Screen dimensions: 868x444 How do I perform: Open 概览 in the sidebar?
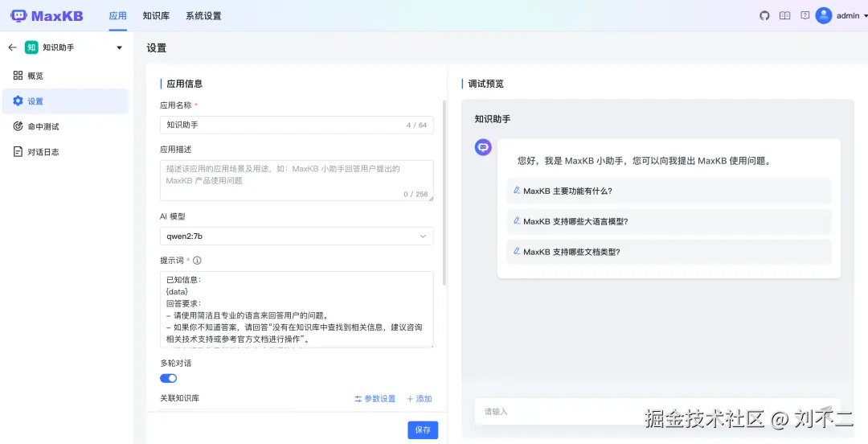pos(65,76)
